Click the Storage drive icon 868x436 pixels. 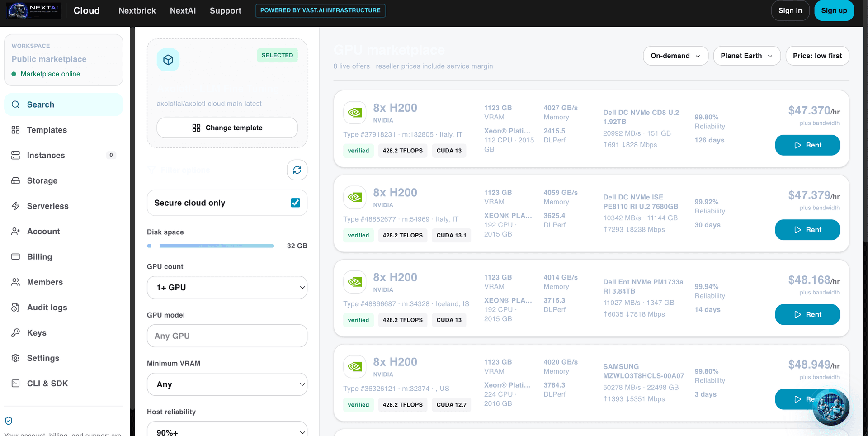tap(16, 180)
